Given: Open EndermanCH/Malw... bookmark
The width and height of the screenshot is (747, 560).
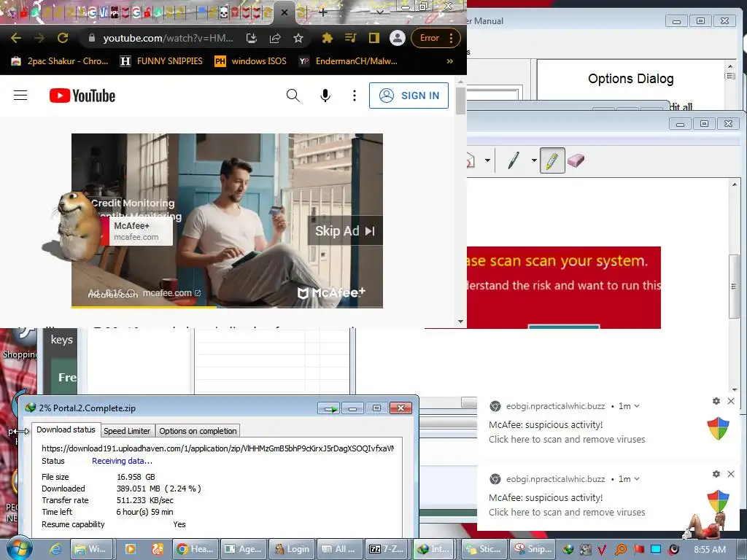Looking at the screenshot, I should pyautogui.click(x=348, y=61).
